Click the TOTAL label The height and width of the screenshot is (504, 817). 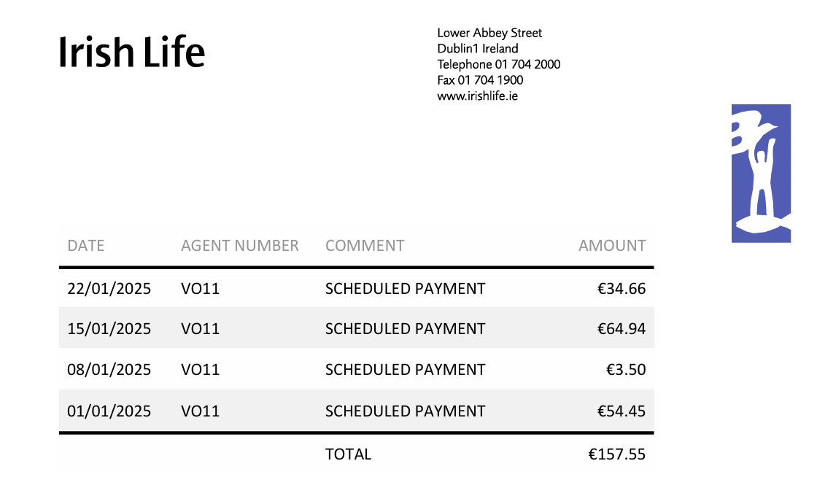coord(348,454)
